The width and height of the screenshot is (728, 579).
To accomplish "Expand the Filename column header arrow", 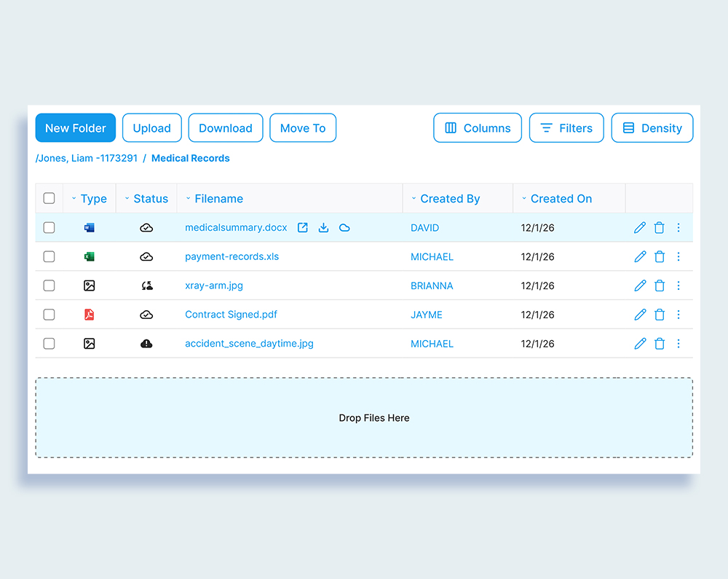I will 189,199.
